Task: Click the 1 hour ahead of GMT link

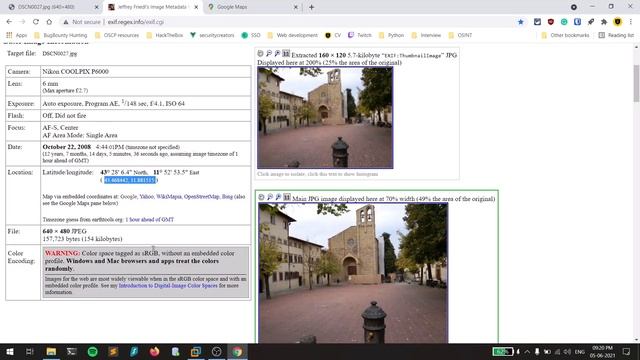Action: (x=149, y=220)
